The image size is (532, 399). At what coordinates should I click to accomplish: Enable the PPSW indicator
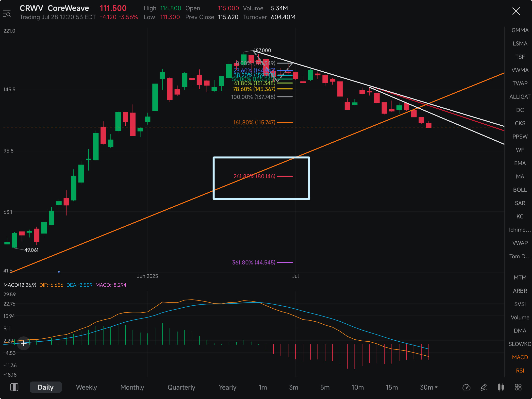(520, 137)
